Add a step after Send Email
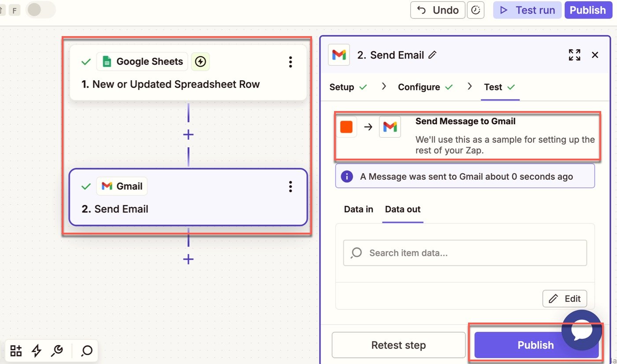This screenshot has height=364, width=617. tap(188, 259)
